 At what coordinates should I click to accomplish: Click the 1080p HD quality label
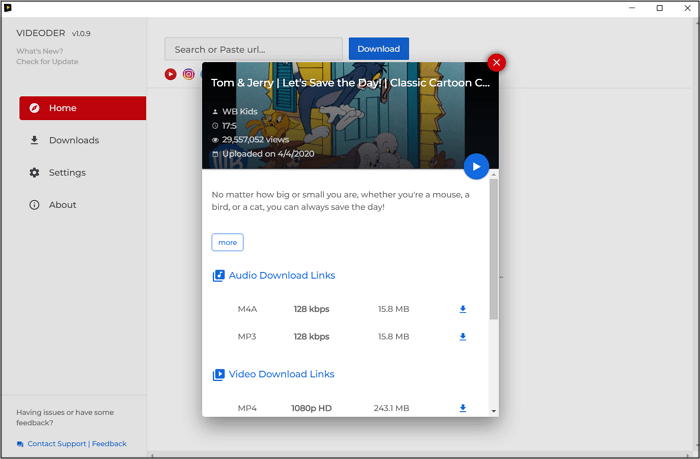pyautogui.click(x=311, y=408)
